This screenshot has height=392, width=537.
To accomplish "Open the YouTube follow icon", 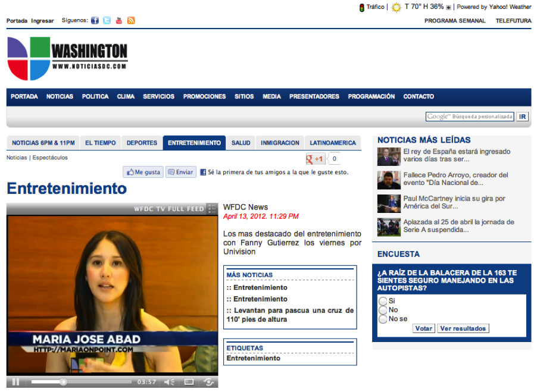I will (x=119, y=21).
